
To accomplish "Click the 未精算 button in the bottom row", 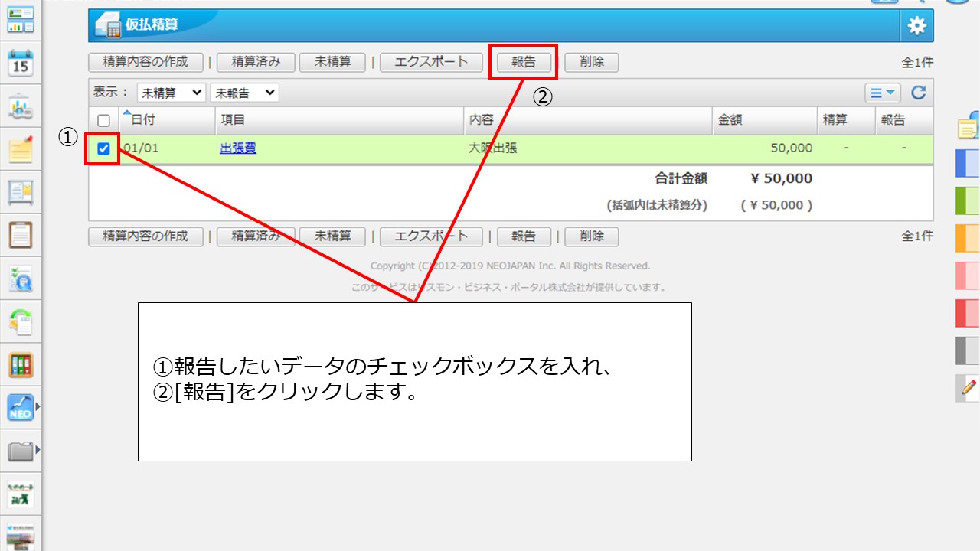I will [x=333, y=236].
